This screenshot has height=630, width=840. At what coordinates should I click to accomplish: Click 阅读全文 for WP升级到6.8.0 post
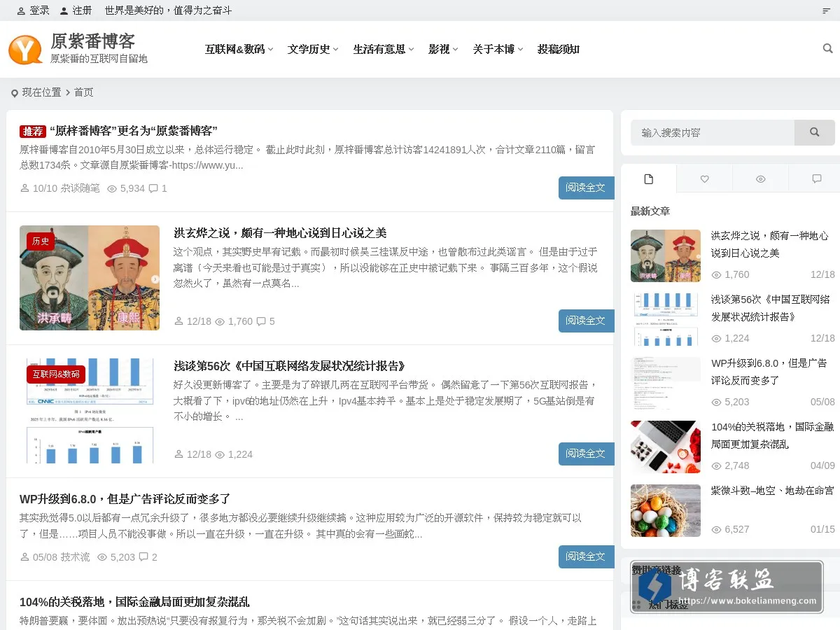(x=586, y=556)
